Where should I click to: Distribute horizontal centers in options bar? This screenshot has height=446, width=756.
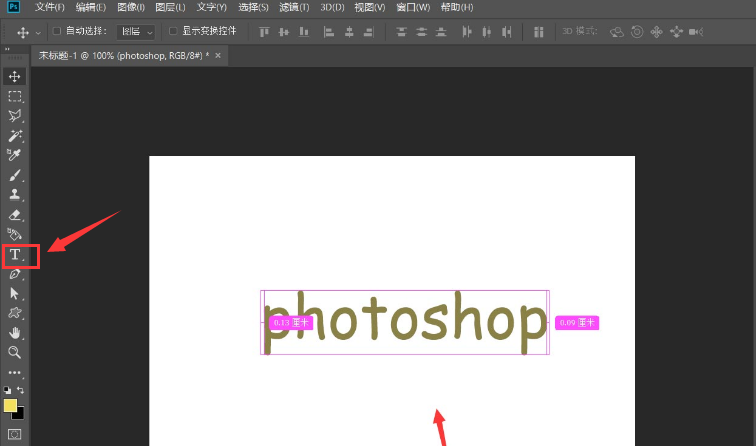[486, 32]
